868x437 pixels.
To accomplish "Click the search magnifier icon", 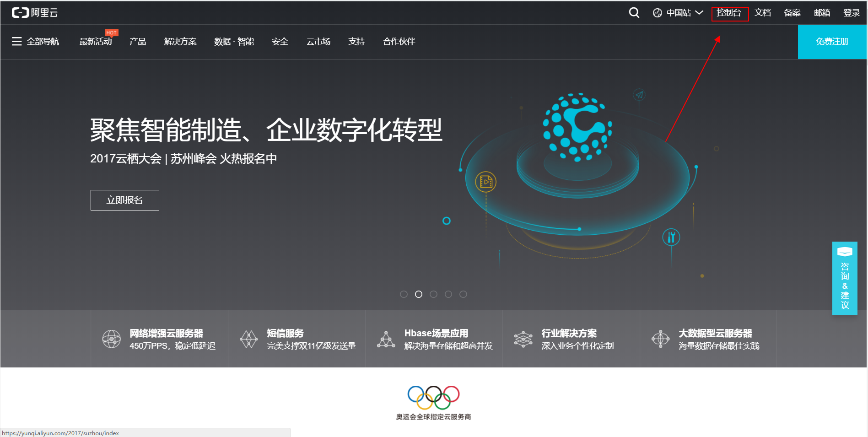I will (634, 13).
